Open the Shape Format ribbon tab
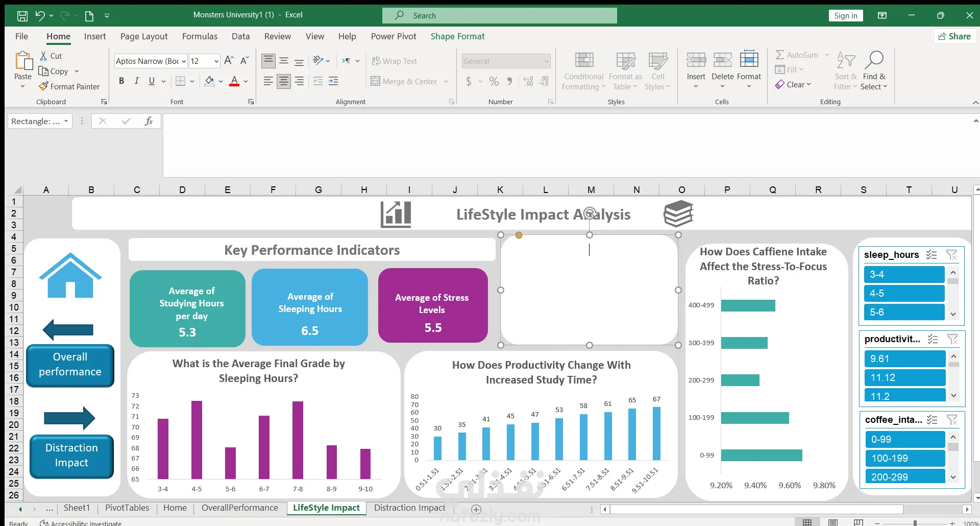 pyautogui.click(x=457, y=36)
